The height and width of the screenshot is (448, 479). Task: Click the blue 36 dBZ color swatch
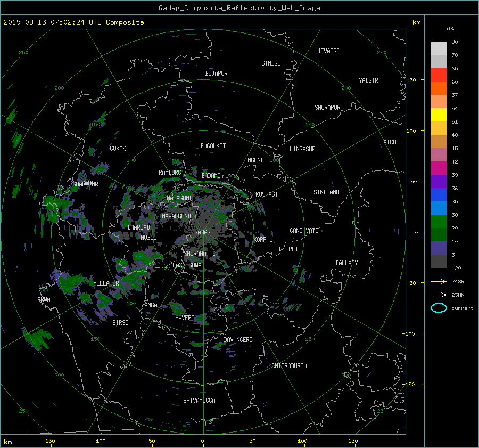click(x=439, y=195)
